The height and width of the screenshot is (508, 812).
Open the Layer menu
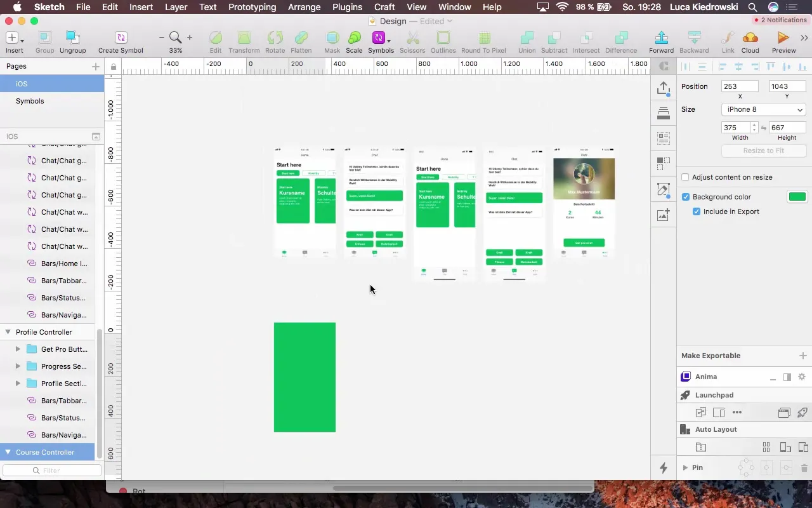pos(176,7)
